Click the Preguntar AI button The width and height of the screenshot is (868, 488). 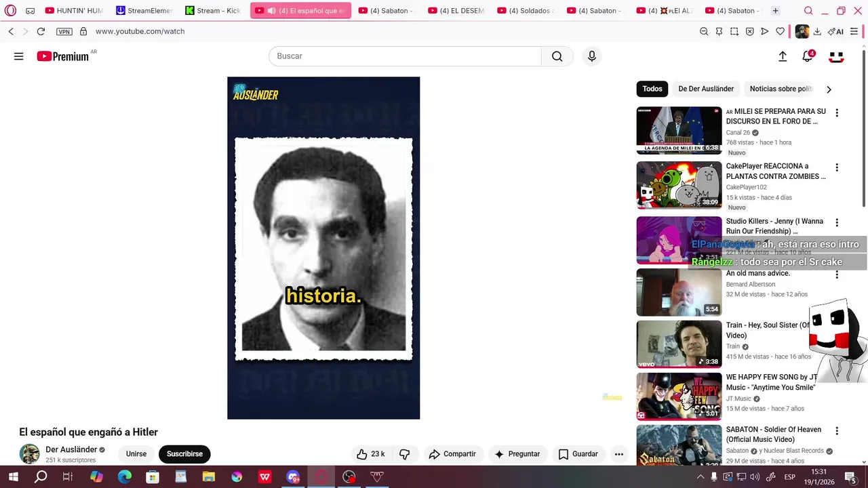[517, 454]
